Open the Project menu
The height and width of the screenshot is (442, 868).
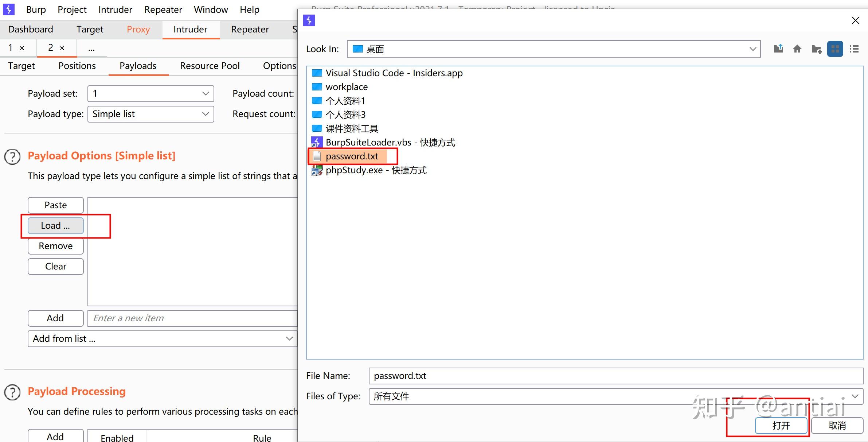point(72,9)
